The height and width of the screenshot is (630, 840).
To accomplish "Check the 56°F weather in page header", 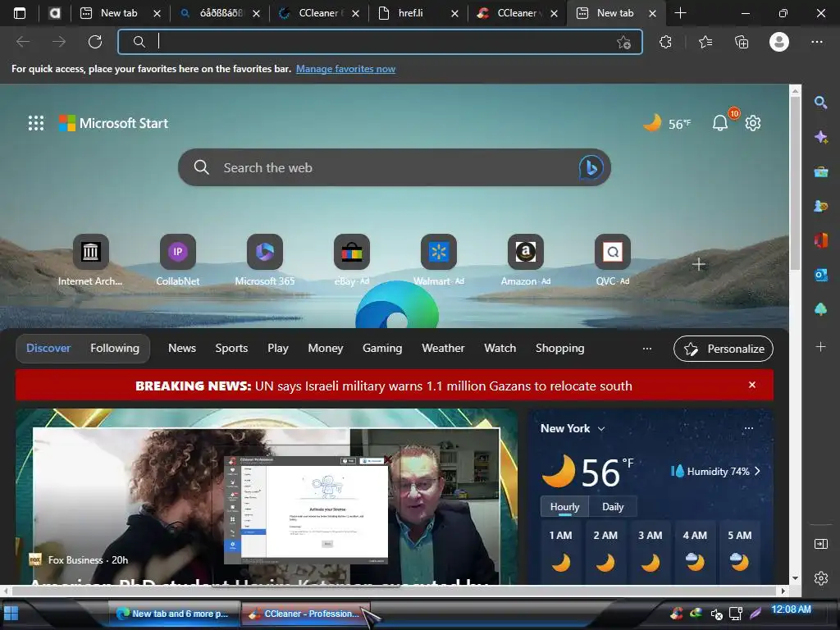I will [x=667, y=123].
